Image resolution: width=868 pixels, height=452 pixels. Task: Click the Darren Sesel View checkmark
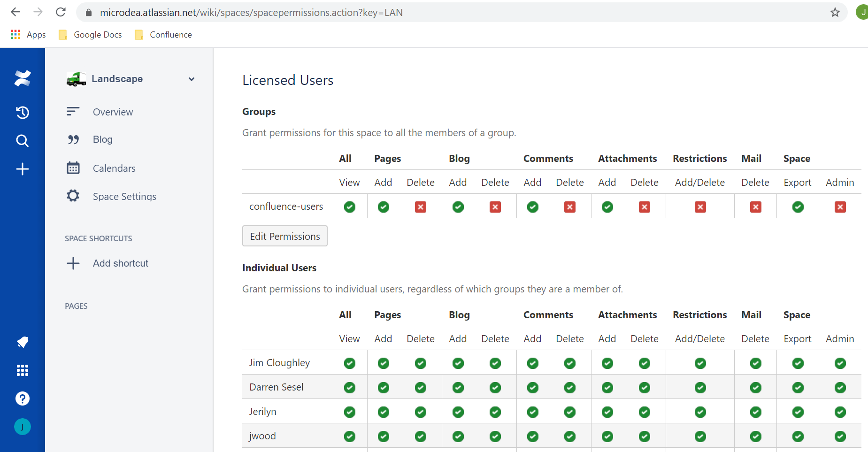click(x=350, y=388)
